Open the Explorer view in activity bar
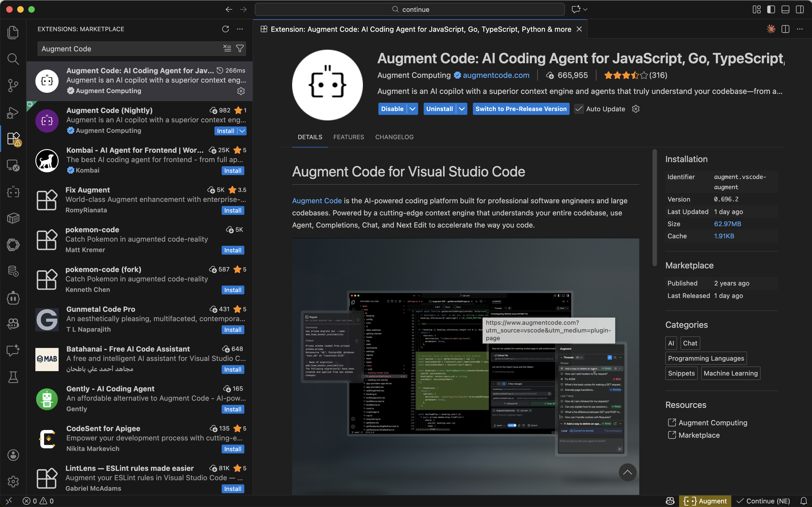This screenshot has width=812, height=507. pos(13,33)
